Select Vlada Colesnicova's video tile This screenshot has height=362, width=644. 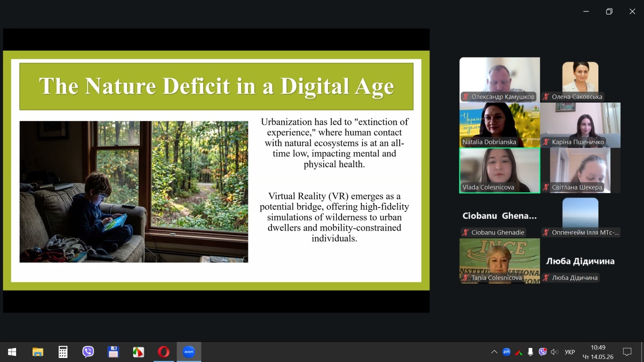click(500, 171)
